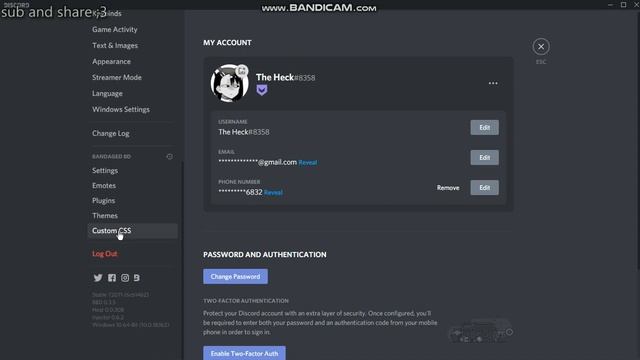Image resolution: width=640 pixels, height=360 pixels.
Task: Edit the email address
Action: tap(484, 158)
